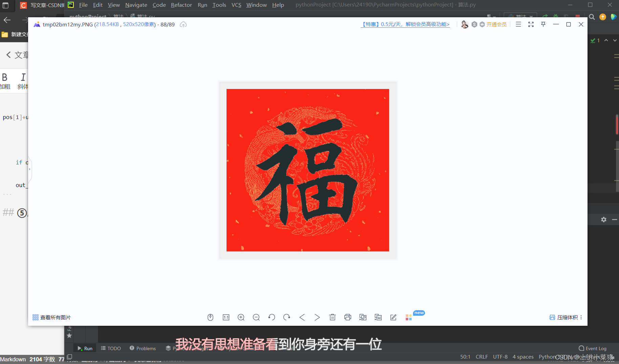Open PyCharm Refactor menu
The image size is (619, 364).
click(181, 5)
